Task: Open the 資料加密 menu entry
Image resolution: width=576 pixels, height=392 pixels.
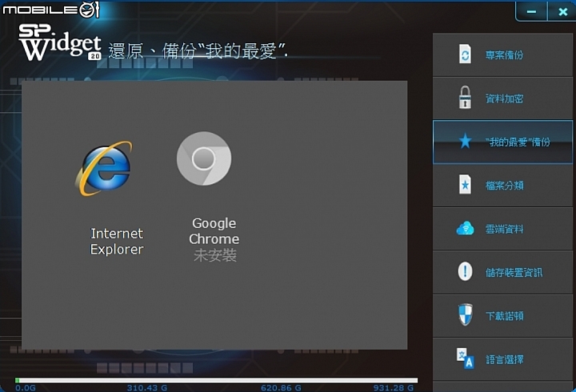Action: [x=502, y=98]
